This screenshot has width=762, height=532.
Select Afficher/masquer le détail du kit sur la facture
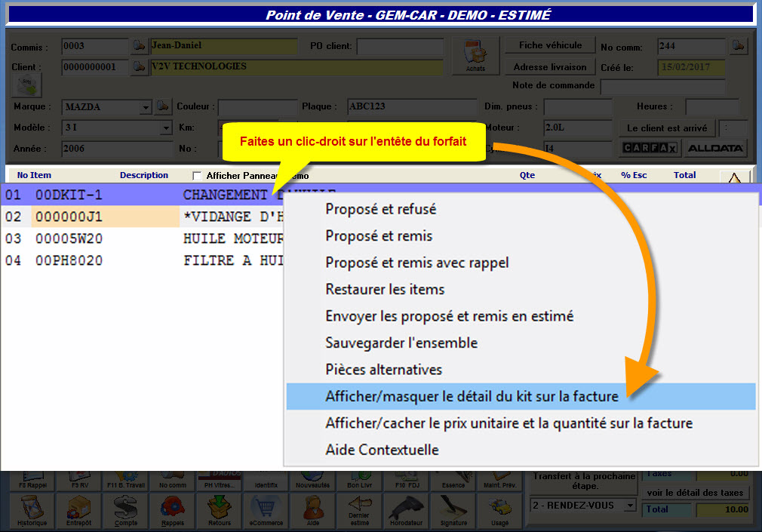coord(521,396)
